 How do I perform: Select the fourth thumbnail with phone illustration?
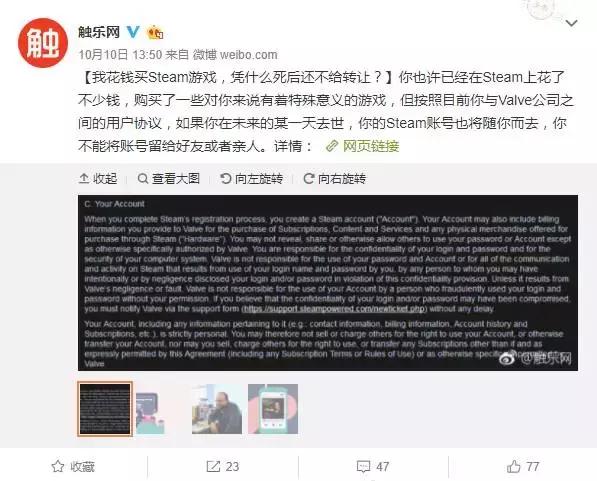[273, 409]
